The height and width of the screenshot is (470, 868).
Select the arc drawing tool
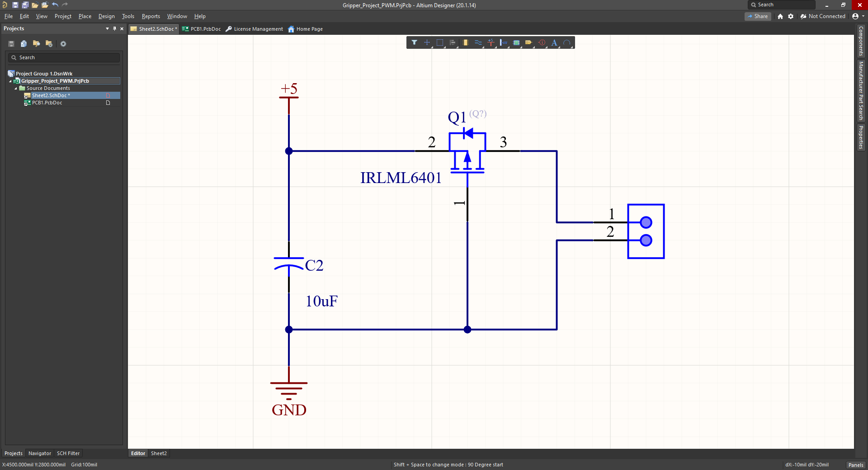(x=567, y=42)
